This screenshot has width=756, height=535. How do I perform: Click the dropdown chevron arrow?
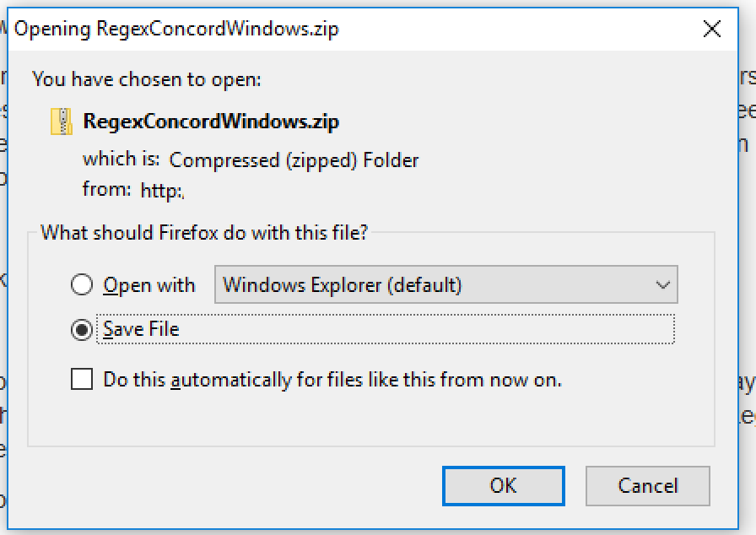pyautogui.click(x=662, y=285)
